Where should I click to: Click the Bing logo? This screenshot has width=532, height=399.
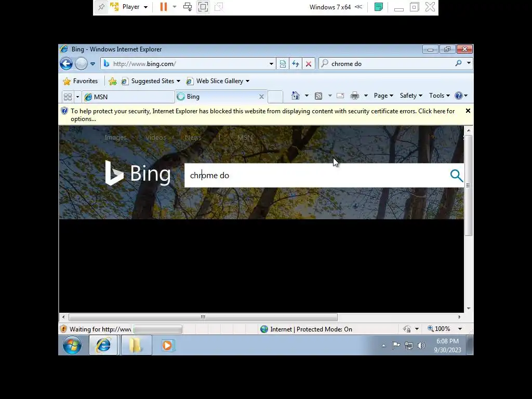[138, 174]
